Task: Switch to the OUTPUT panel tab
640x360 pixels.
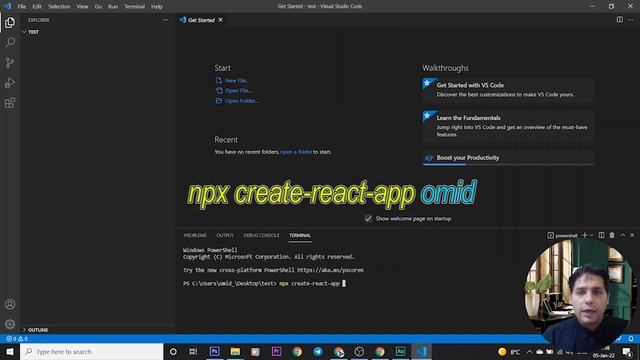Action: (x=225, y=236)
